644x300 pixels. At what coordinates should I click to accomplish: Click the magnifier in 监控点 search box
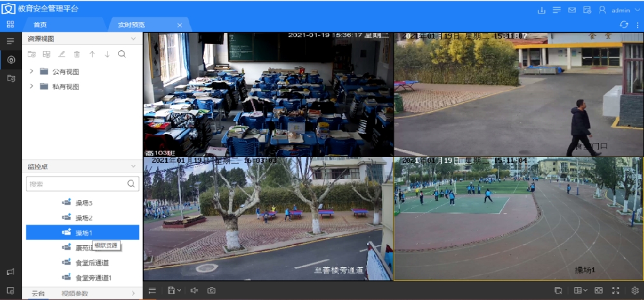click(131, 183)
